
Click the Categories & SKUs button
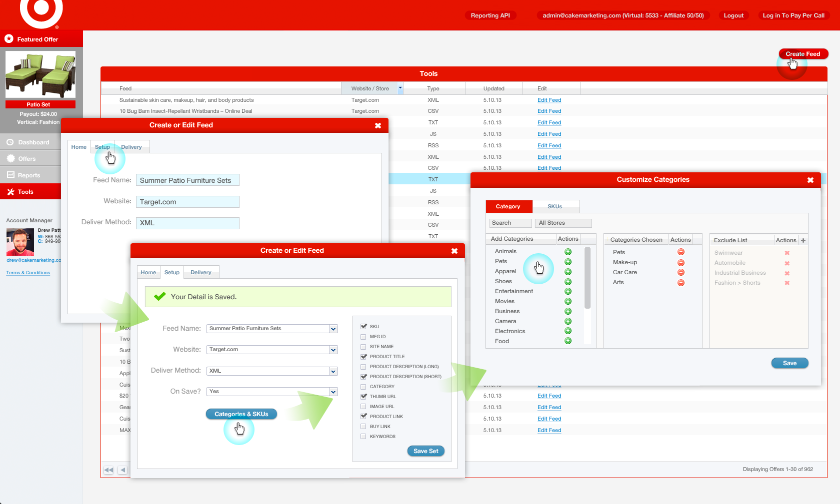(241, 414)
